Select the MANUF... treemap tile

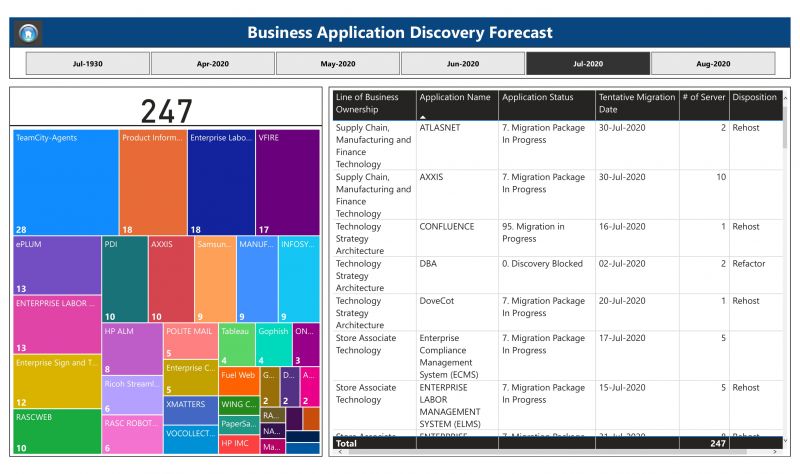click(x=257, y=279)
